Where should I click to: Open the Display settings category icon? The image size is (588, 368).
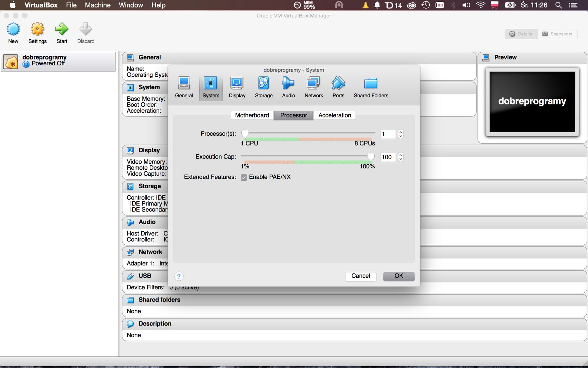click(237, 83)
